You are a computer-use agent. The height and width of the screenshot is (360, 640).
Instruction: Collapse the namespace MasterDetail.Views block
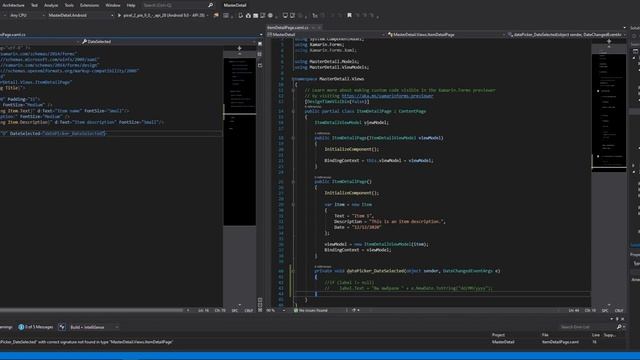(x=293, y=79)
